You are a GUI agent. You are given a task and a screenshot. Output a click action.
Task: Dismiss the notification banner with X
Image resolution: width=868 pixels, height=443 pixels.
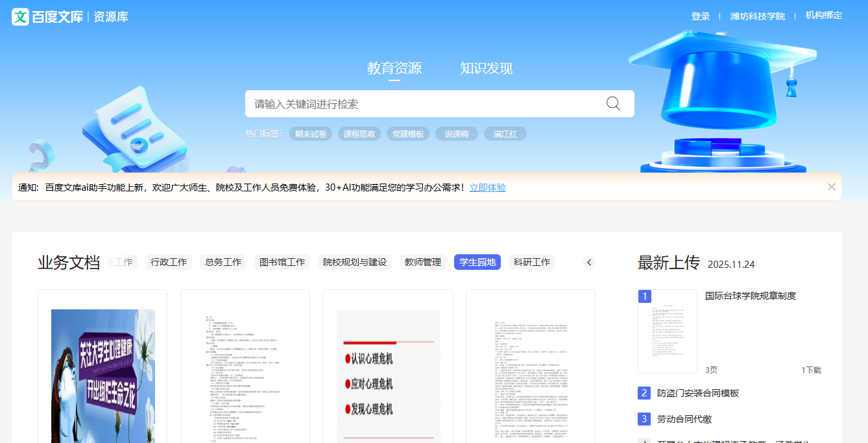831,187
